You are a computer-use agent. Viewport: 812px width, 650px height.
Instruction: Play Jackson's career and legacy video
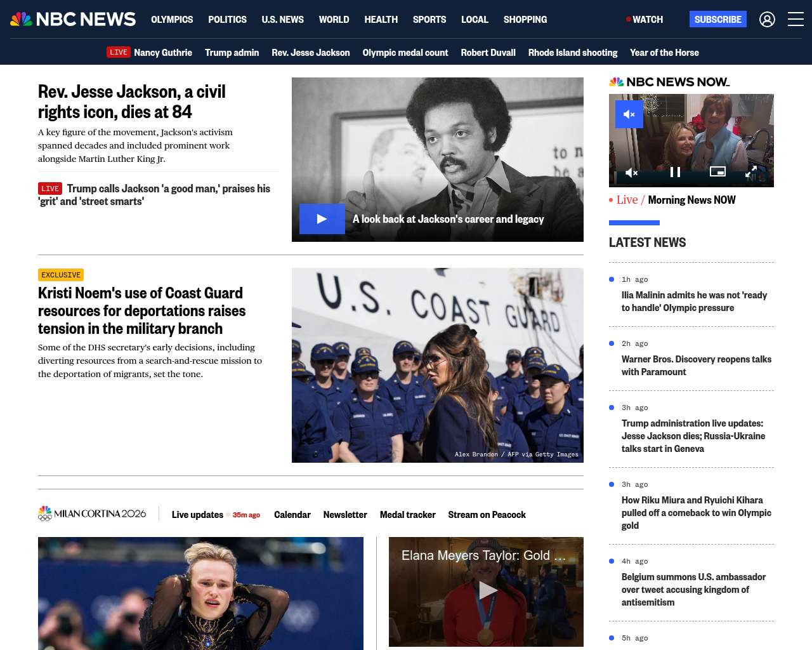(322, 219)
